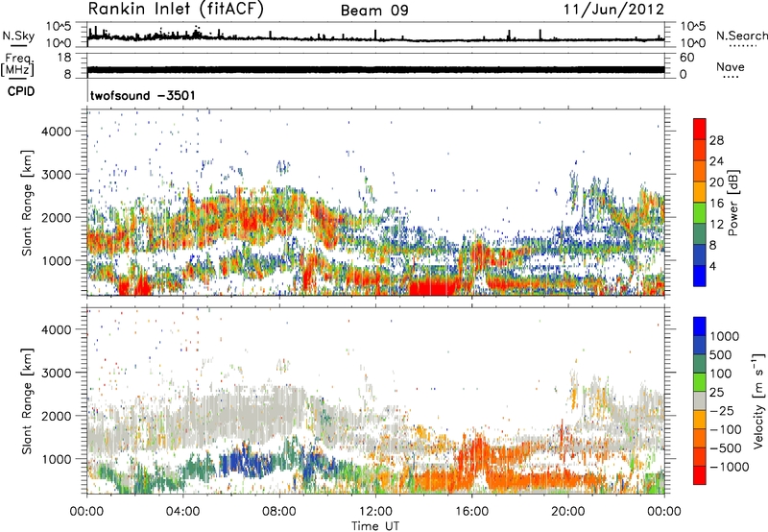Select the "Time UT" axis title
The image size is (768, 532).
coord(375,526)
